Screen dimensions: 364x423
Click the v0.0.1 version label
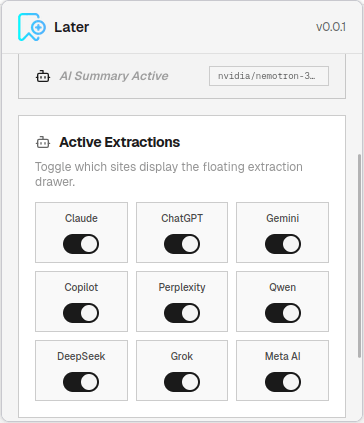331,27
